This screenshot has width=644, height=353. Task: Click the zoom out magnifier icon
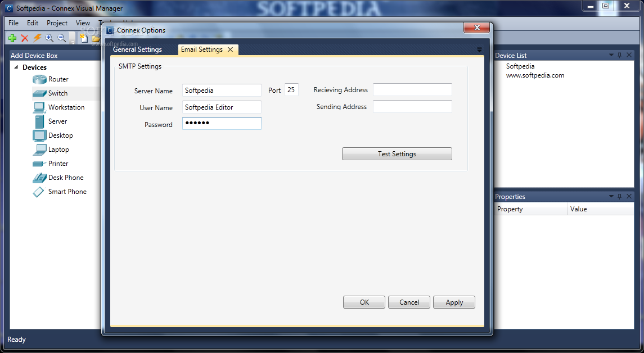point(62,38)
